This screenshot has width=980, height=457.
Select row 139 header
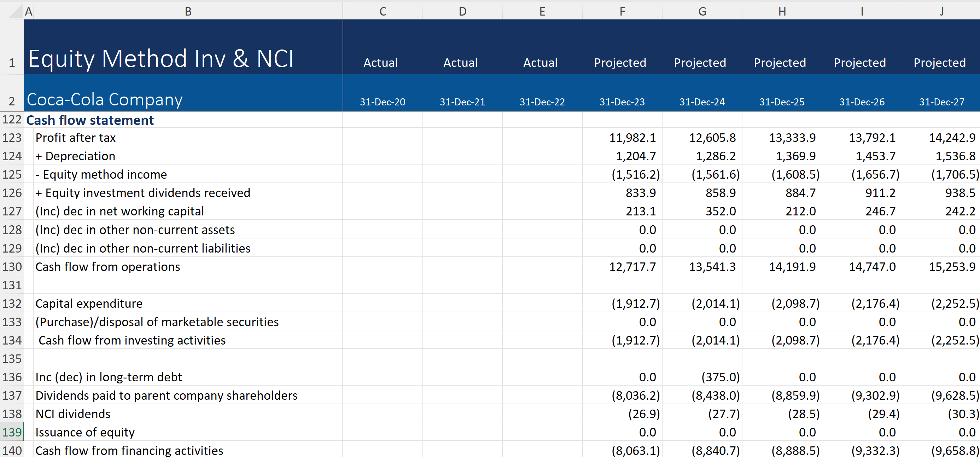tap(12, 432)
